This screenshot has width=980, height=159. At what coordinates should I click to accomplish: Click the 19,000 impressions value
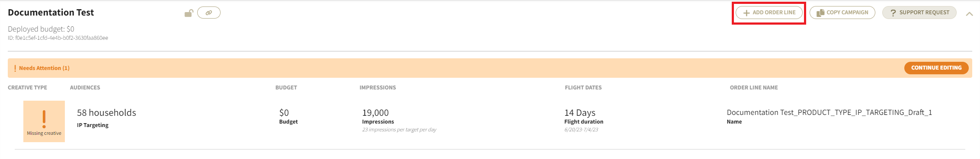pyautogui.click(x=375, y=113)
